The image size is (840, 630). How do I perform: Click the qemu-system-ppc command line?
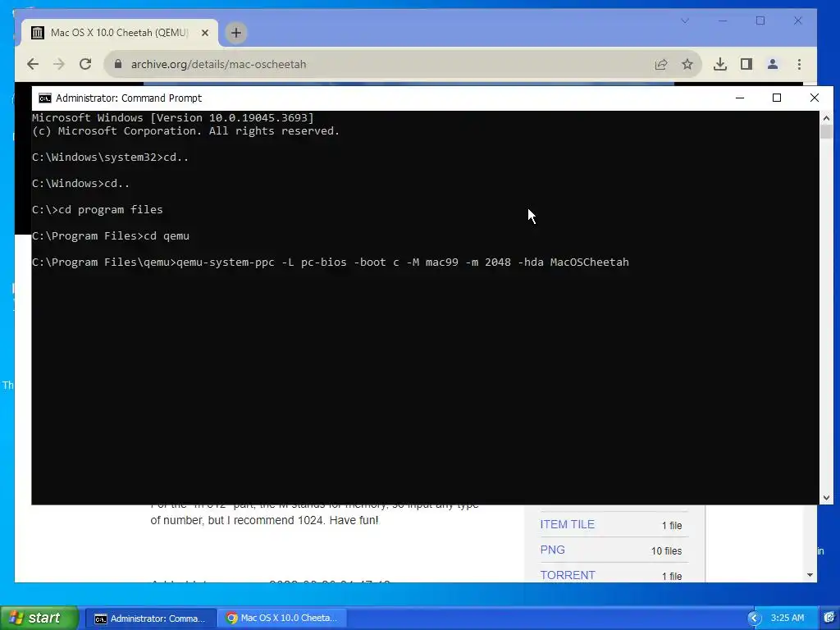(331, 262)
